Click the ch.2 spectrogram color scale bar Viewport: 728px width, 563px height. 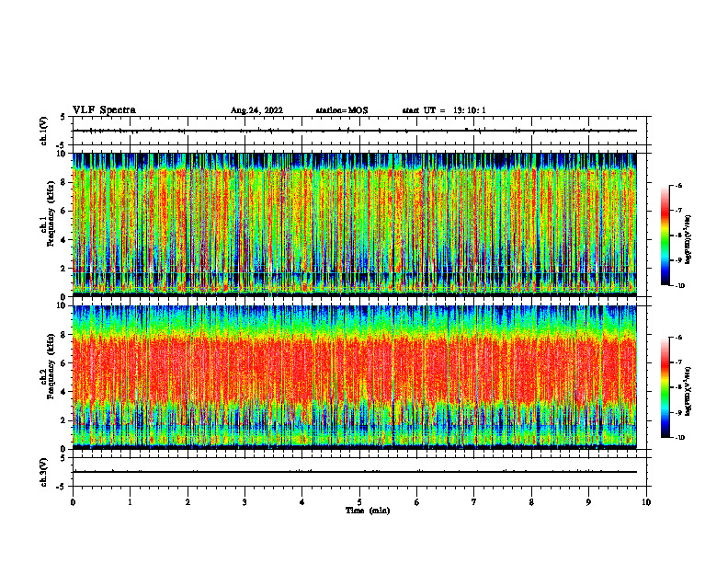pos(665,387)
